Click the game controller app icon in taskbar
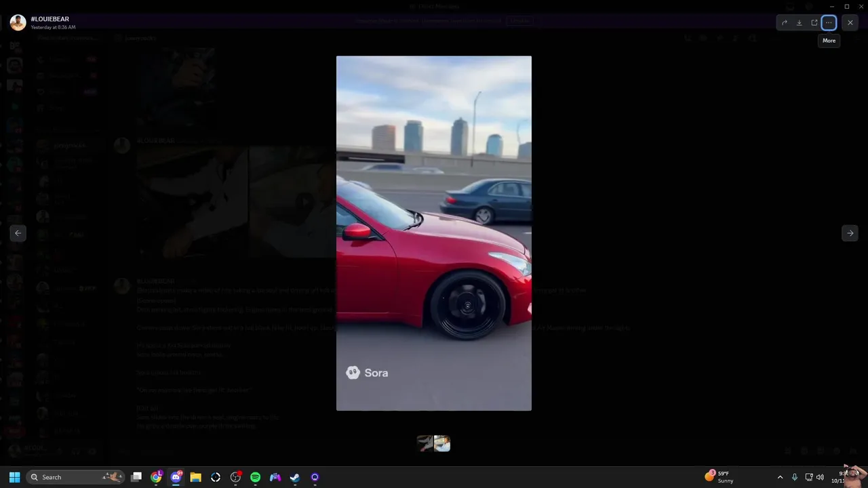The image size is (868, 488). click(275, 477)
